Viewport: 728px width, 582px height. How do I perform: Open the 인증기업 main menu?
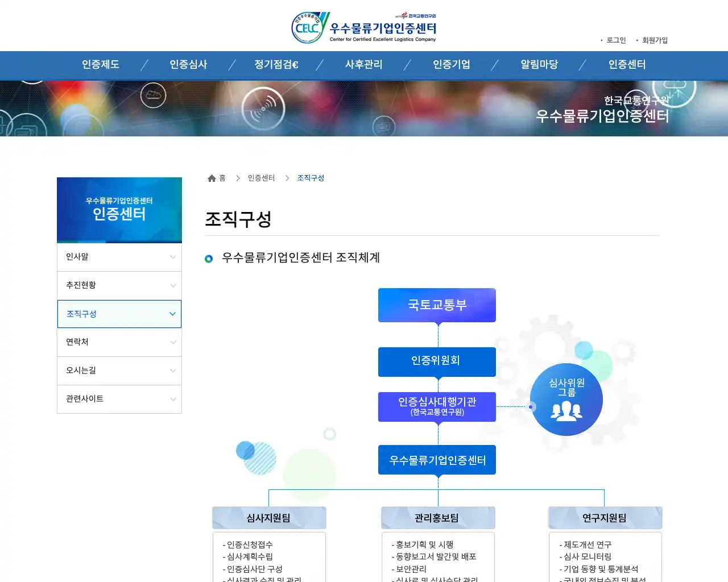(452, 65)
